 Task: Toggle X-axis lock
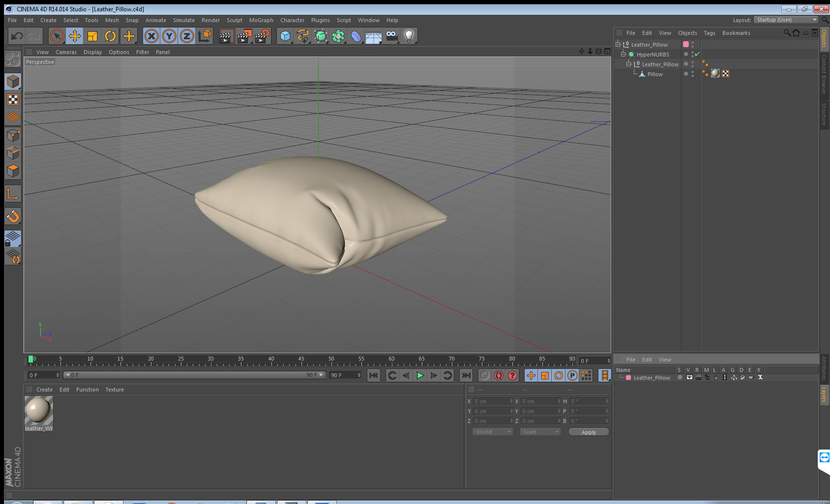tap(151, 36)
